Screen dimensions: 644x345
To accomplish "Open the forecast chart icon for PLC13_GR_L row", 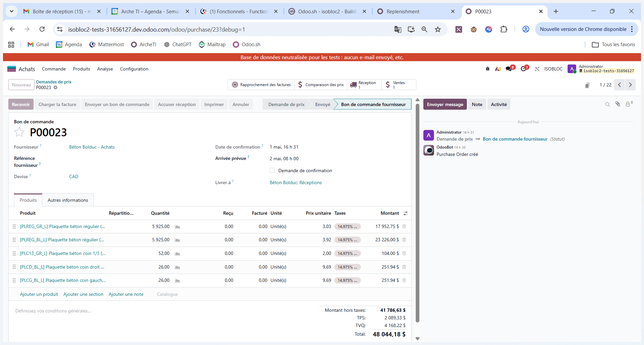I will coord(177,254).
